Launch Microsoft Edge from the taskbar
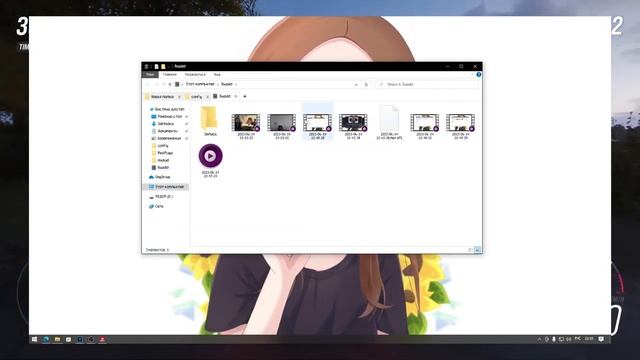 click(46, 340)
